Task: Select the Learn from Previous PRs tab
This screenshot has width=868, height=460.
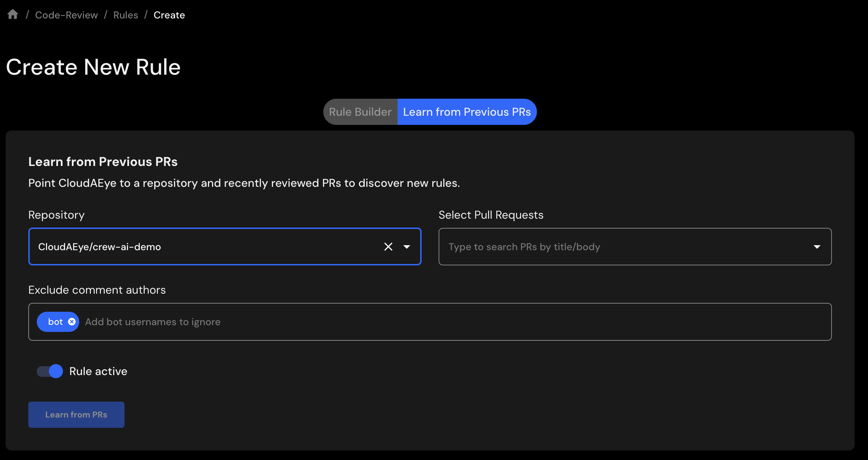Action: pos(467,112)
